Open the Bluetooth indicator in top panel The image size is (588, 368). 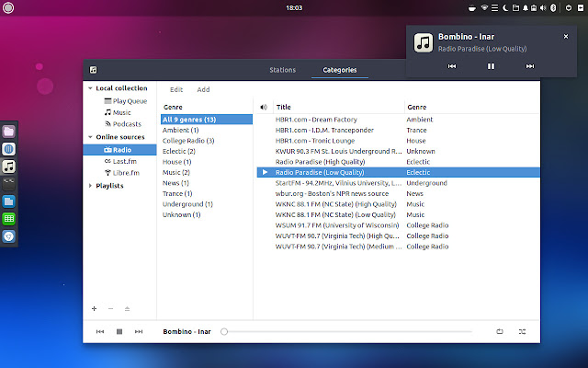[553, 8]
